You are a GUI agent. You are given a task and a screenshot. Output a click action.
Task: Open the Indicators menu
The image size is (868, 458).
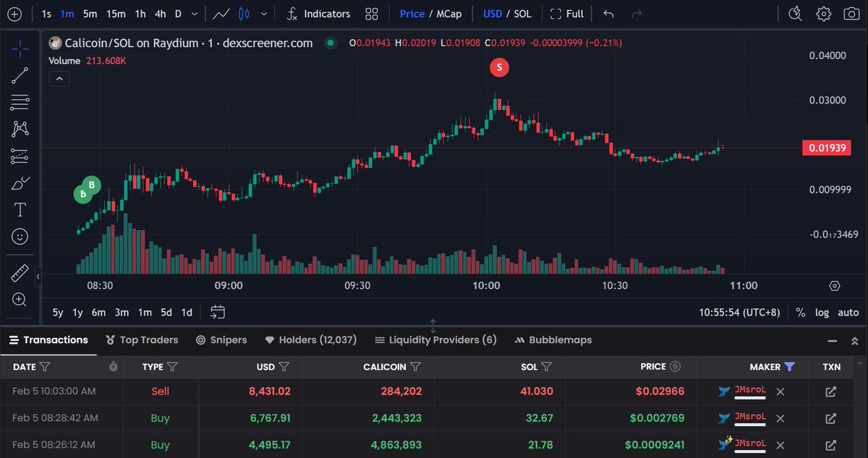point(318,14)
